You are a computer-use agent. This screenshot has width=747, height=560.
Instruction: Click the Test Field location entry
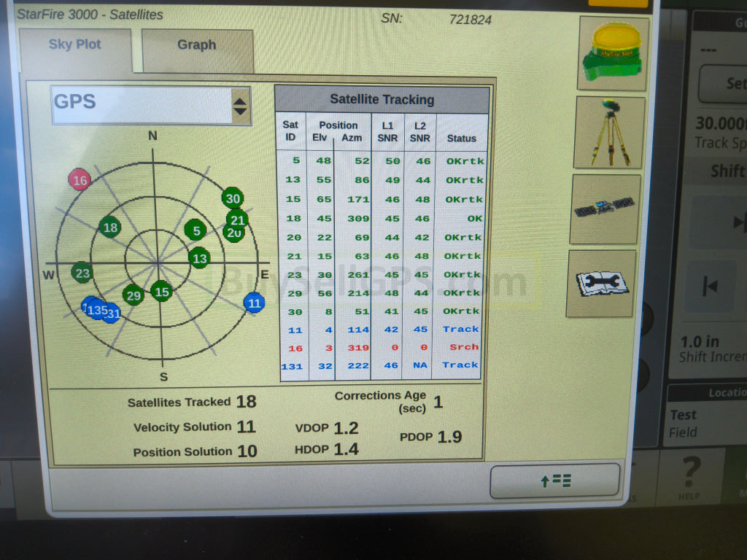tap(683, 424)
